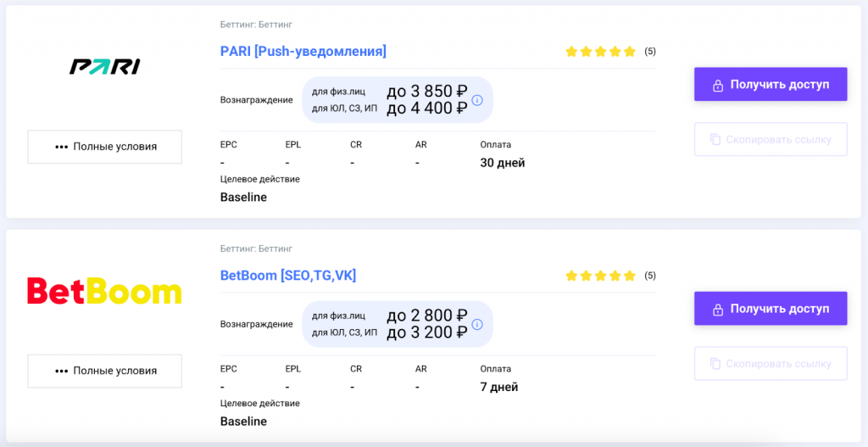Click the PARI review count (5)

[x=650, y=52]
